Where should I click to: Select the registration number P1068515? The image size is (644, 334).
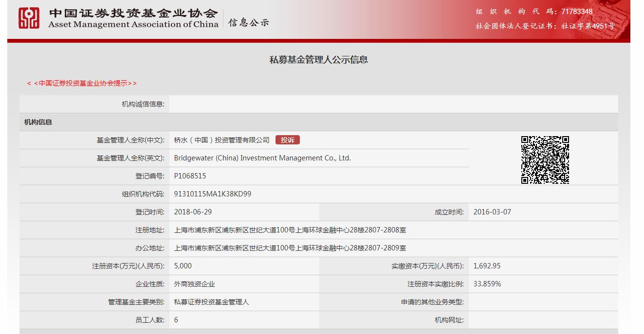pos(190,176)
